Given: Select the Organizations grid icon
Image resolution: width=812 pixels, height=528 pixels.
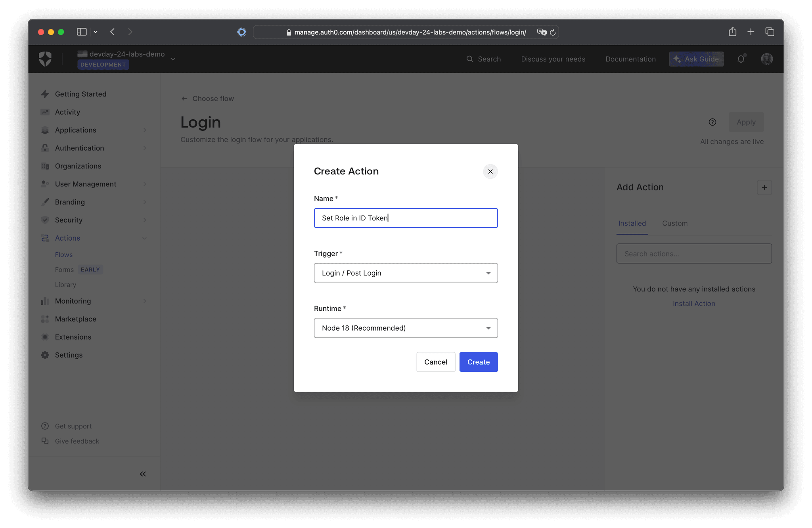Looking at the screenshot, I should (x=45, y=166).
